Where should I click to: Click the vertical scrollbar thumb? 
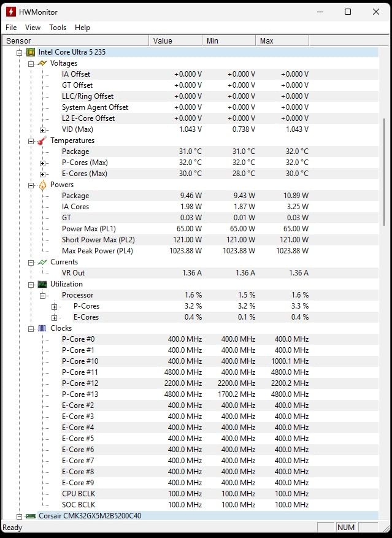385,172
